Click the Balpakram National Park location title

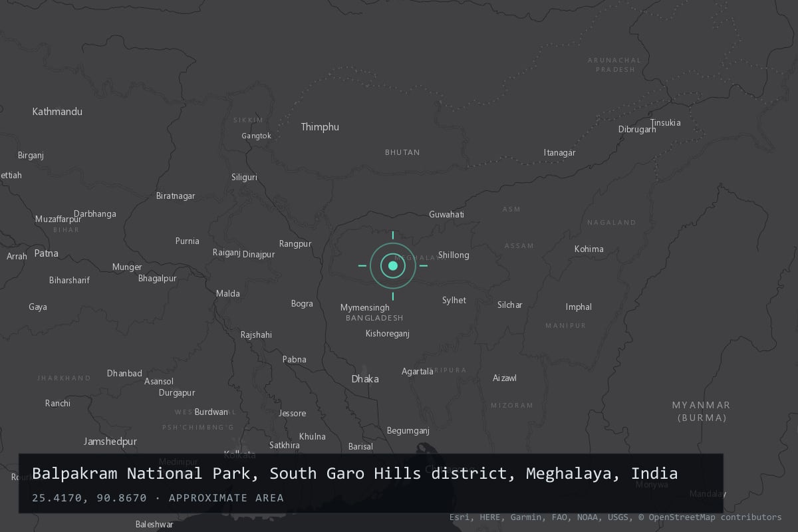[x=354, y=474]
